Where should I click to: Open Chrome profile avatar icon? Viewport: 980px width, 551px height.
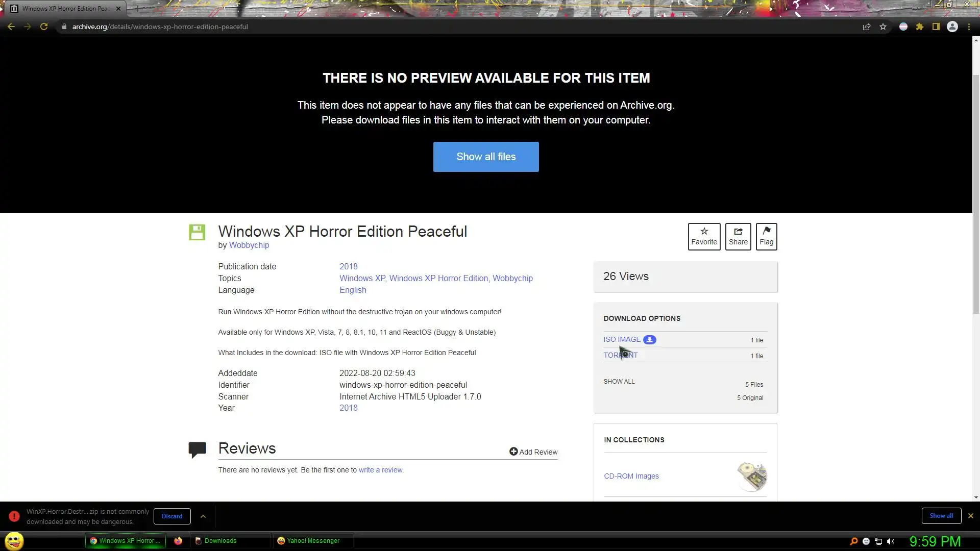coord(952,27)
